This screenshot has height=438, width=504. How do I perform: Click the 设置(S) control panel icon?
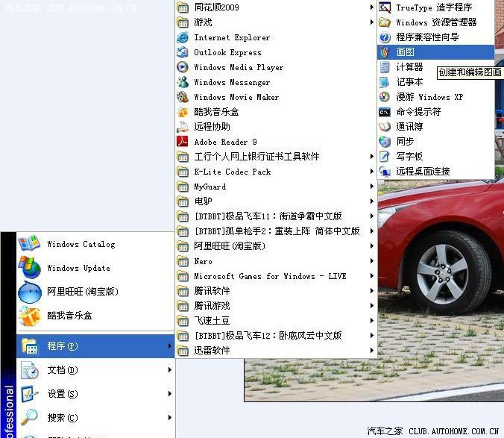pos(30,394)
